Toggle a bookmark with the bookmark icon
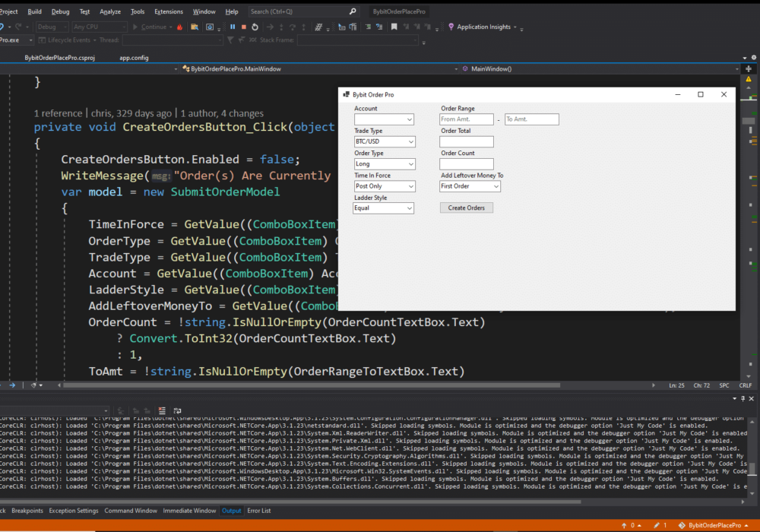The image size is (760, 532). click(393, 27)
